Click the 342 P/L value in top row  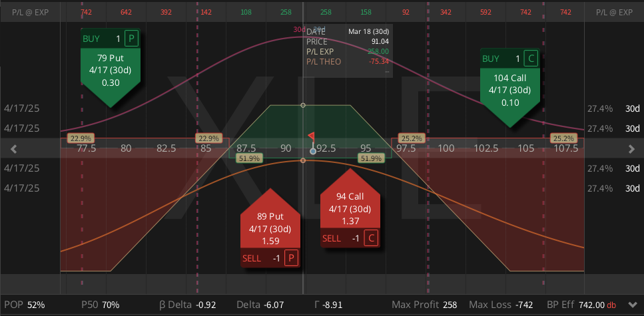pos(446,13)
